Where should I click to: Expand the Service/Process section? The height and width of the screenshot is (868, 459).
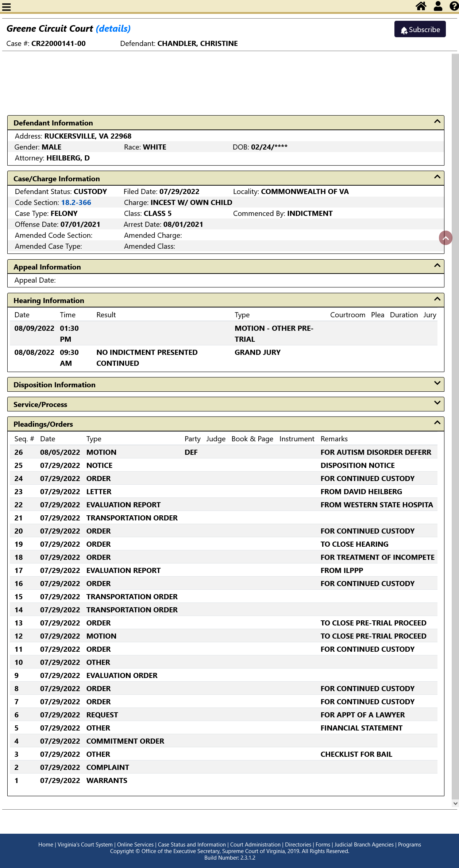437,403
